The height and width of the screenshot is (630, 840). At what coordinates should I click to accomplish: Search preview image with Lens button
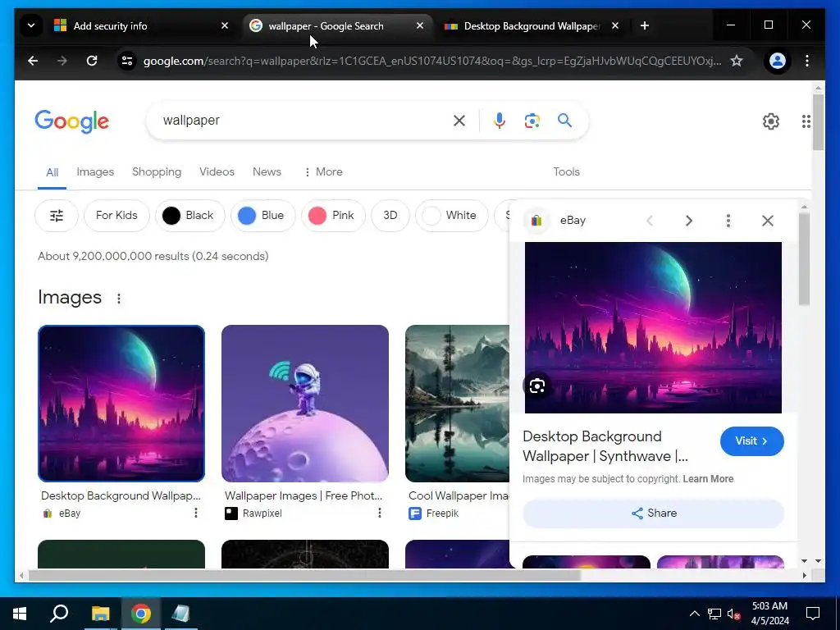pos(536,386)
